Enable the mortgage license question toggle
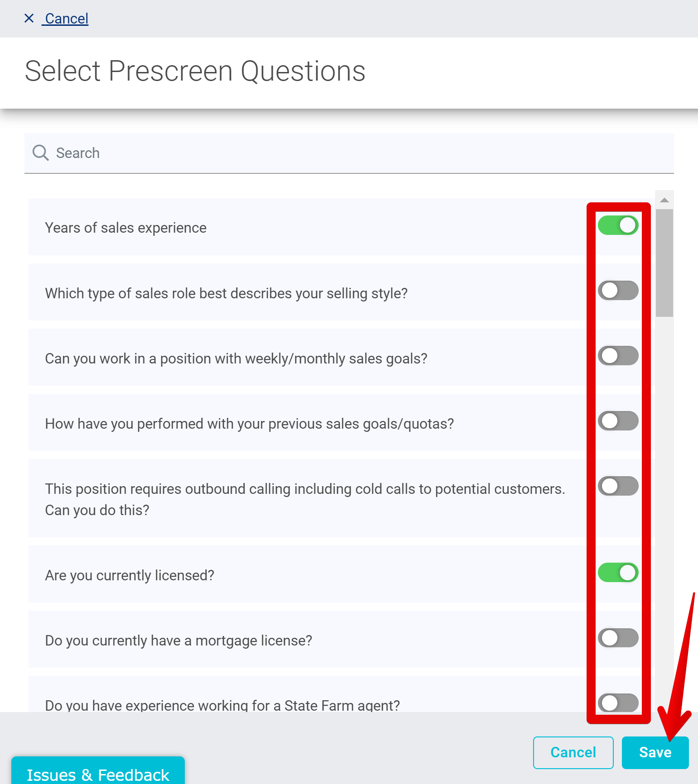The image size is (698, 784). coord(618,638)
